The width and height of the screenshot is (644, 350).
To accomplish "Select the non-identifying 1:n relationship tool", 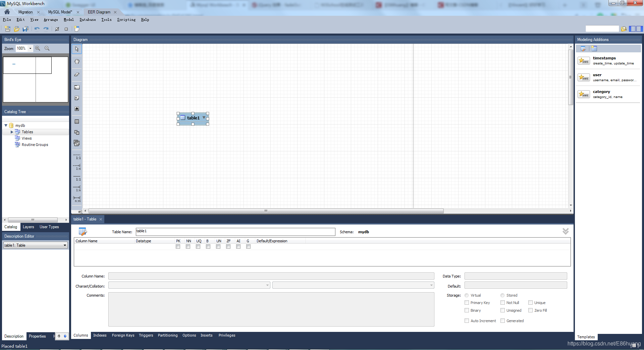I will [77, 167].
